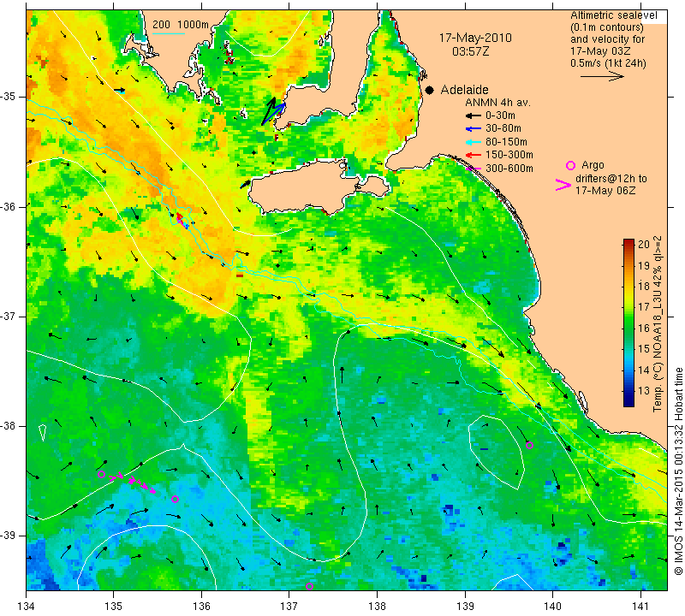This screenshot has width=685, height=616.
Task: Click the dark red top of the temperature colorbar
Action: tap(628, 243)
